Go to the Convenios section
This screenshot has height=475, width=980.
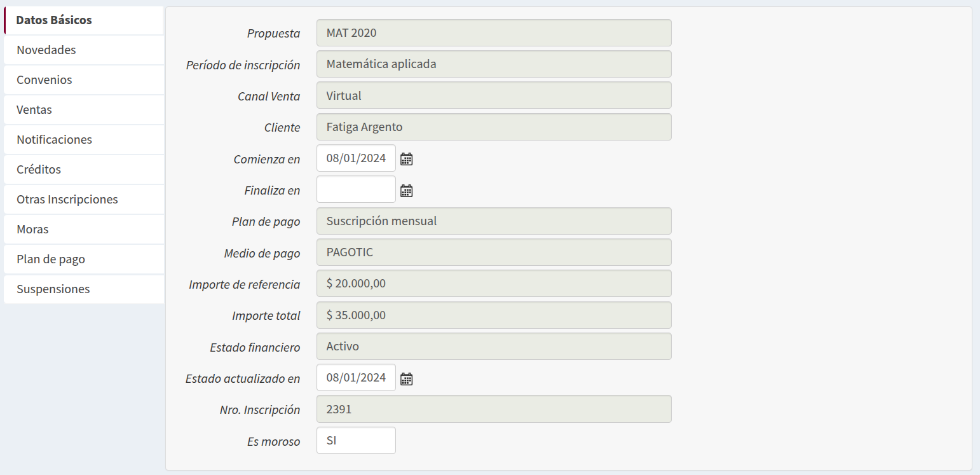coord(84,80)
